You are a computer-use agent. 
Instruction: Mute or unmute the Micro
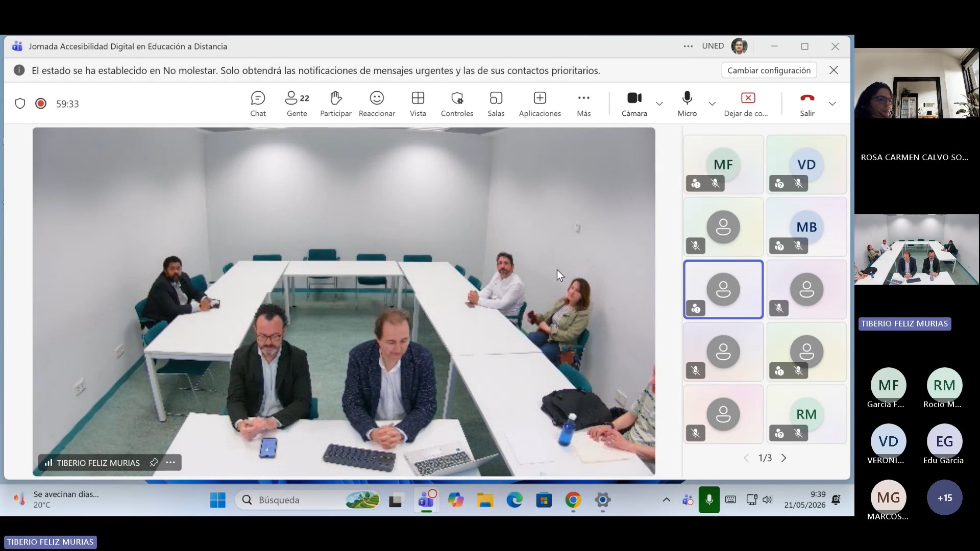(687, 104)
